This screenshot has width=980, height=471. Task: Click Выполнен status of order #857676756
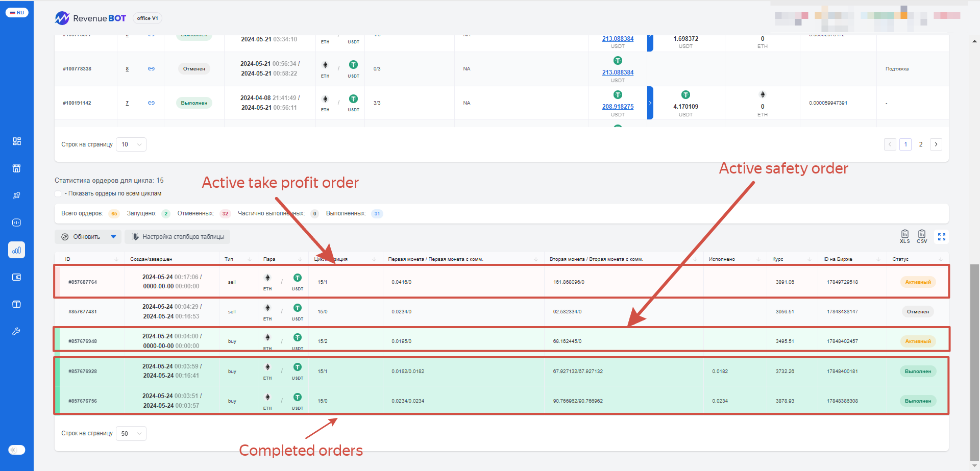(918, 401)
